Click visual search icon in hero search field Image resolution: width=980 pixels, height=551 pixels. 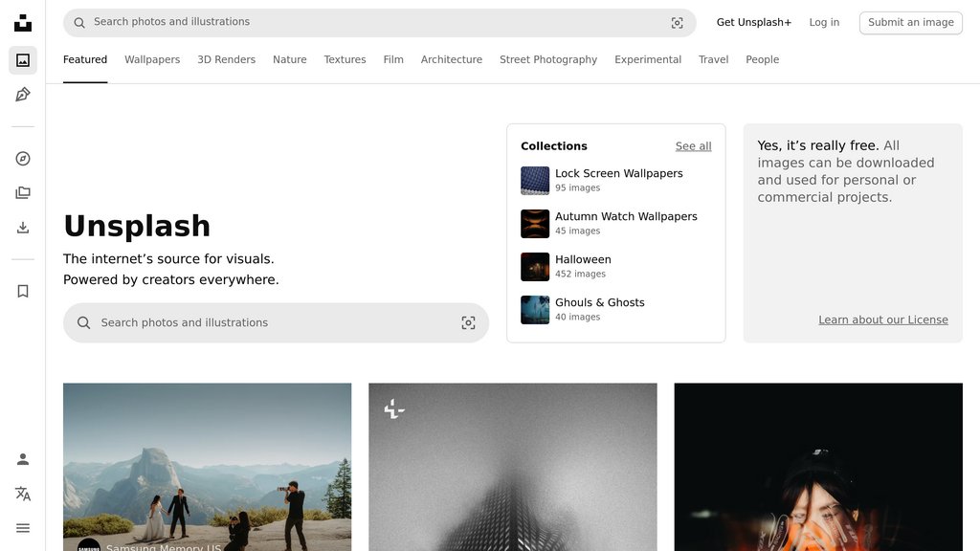pyautogui.click(x=468, y=322)
